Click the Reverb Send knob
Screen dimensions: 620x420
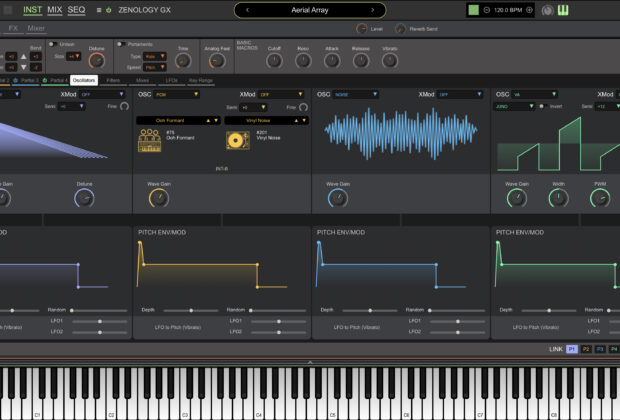pyautogui.click(x=402, y=30)
